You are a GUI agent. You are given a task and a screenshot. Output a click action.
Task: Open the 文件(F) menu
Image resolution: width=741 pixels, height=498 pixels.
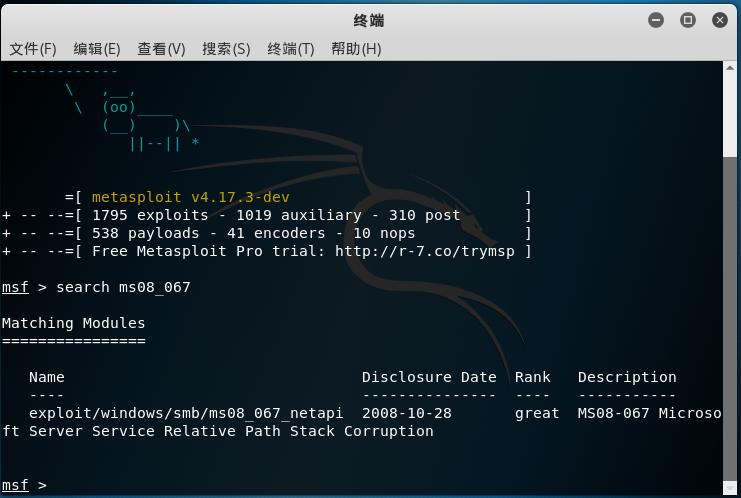click(x=33, y=49)
